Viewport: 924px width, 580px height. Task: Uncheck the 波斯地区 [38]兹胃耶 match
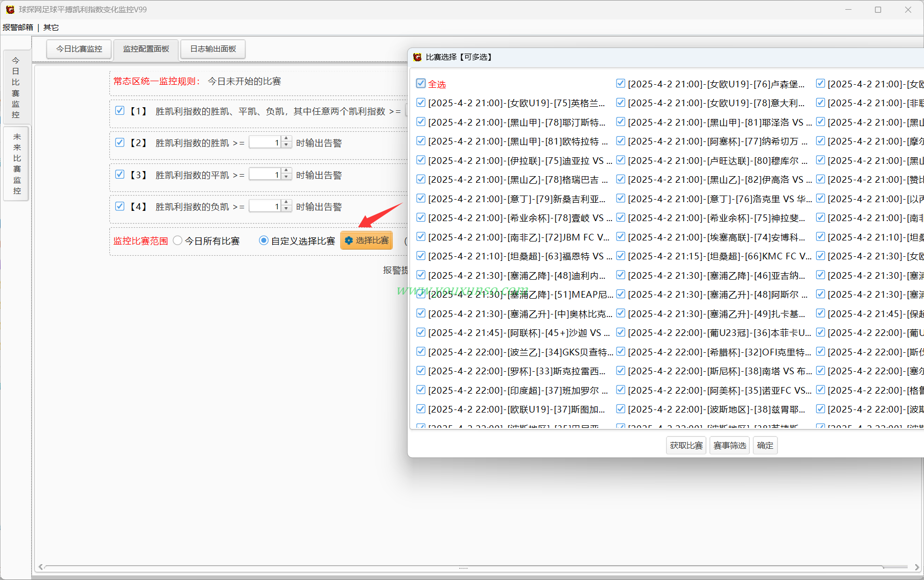tap(621, 408)
